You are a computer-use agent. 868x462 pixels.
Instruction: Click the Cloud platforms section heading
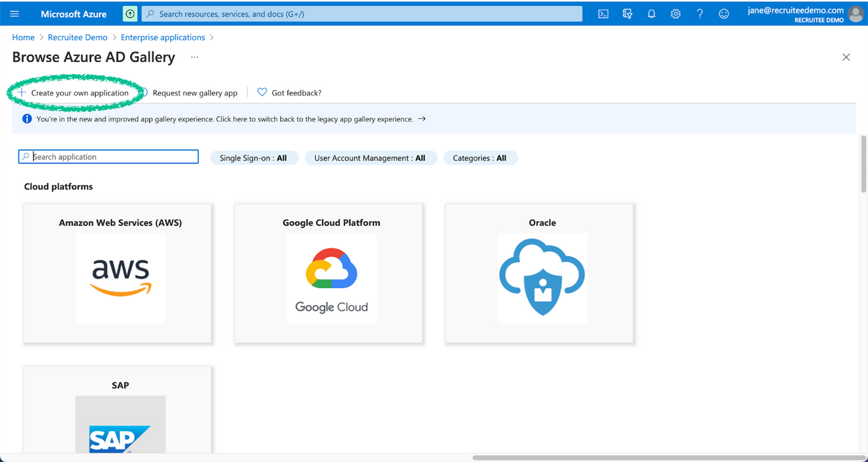point(59,186)
